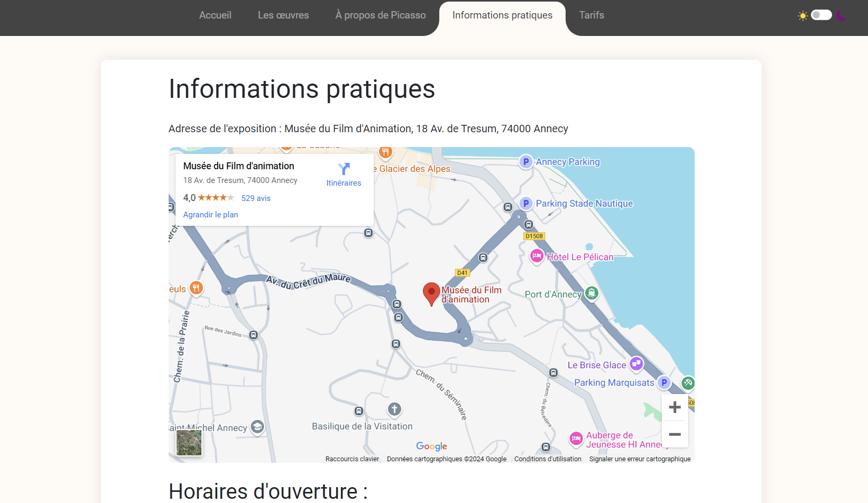Click Signaler une erreur cartographique
868x503 pixels.
click(640, 459)
